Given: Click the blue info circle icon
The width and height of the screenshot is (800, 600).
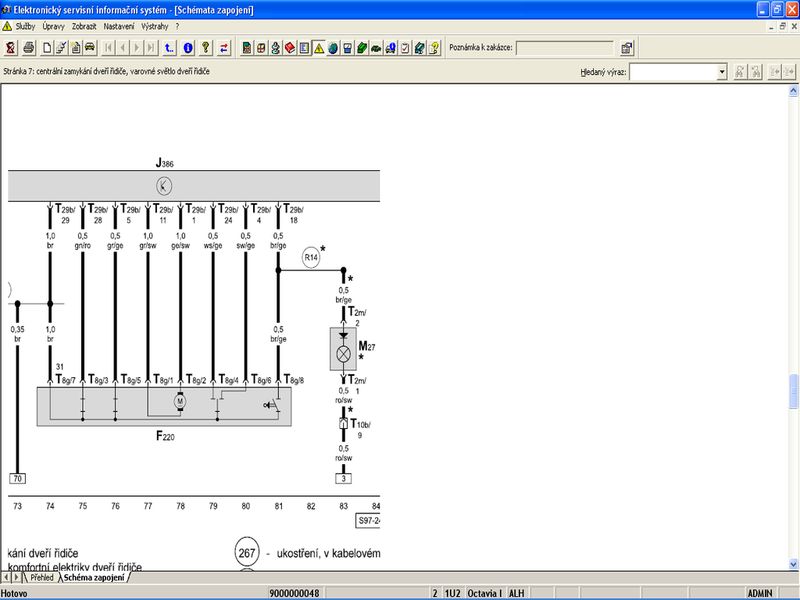Looking at the screenshot, I should [x=187, y=47].
